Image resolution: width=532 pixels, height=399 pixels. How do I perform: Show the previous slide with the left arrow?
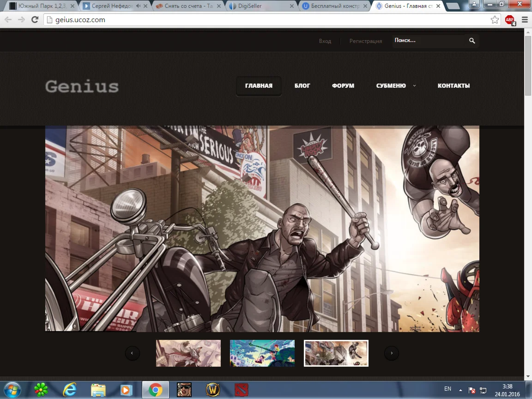pyautogui.click(x=133, y=353)
